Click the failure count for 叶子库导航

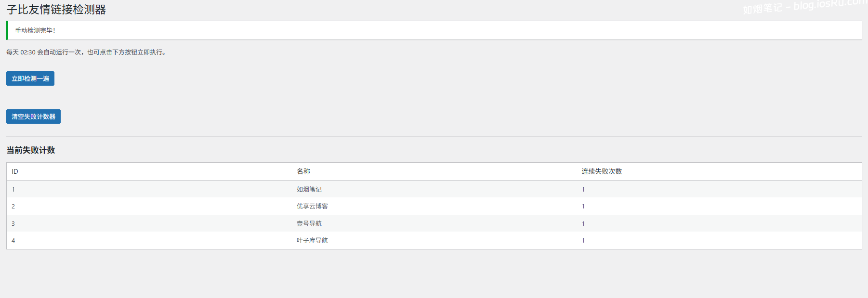[x=583, y=240]
